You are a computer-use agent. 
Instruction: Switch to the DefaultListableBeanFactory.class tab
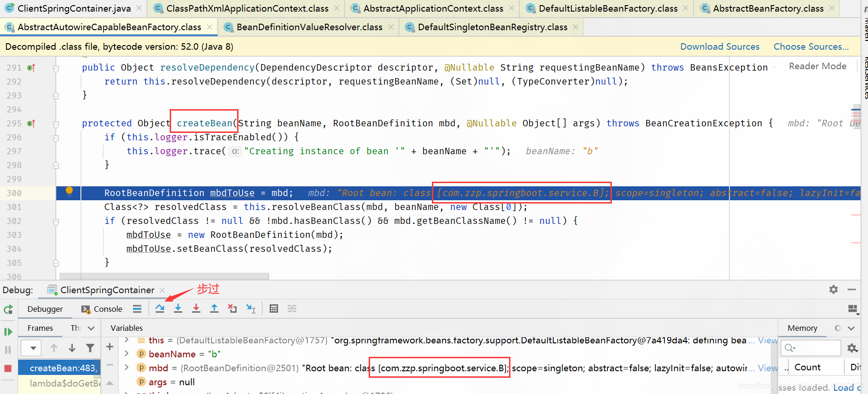pyautogui.click(x=608, y=8)
